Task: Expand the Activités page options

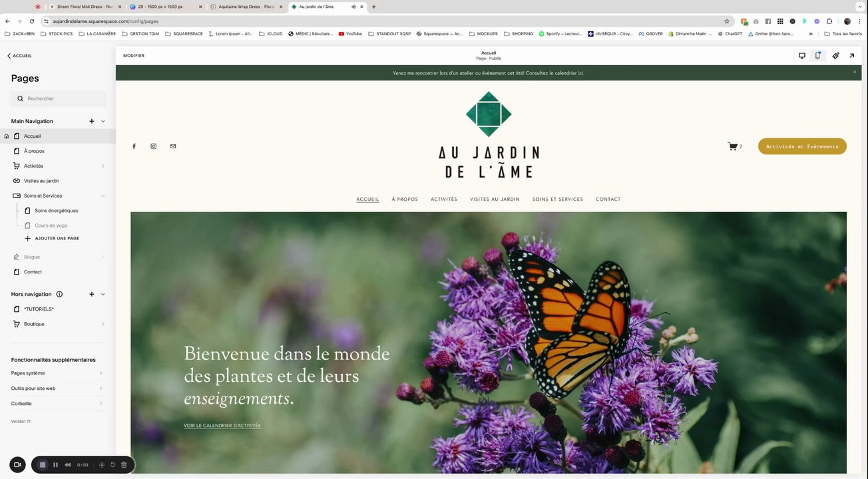Action: 103,166
